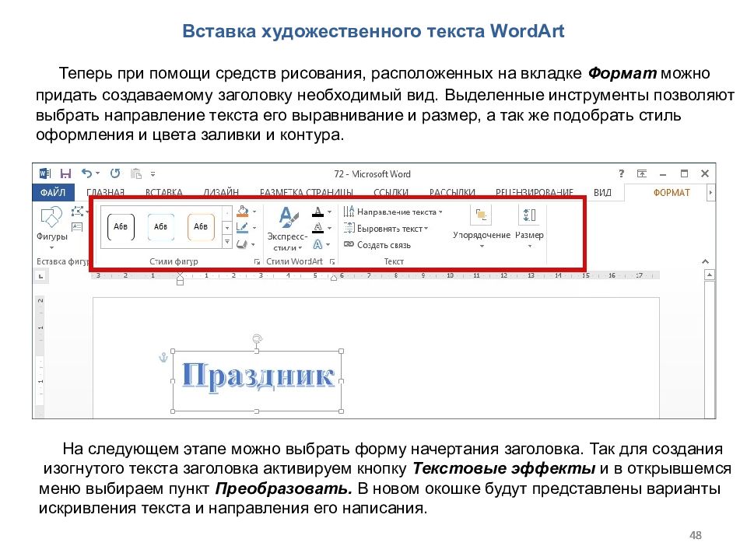The image size is (747, 560).
Task: Click the greyed paste icon in the title bar
Action: click(x=136, y=173)
